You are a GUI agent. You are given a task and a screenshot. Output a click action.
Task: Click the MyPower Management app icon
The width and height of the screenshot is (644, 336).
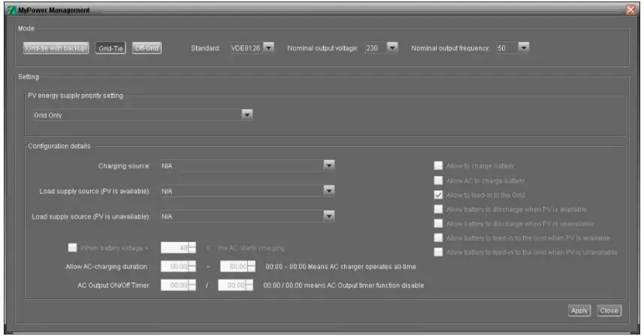pos(11,10)
